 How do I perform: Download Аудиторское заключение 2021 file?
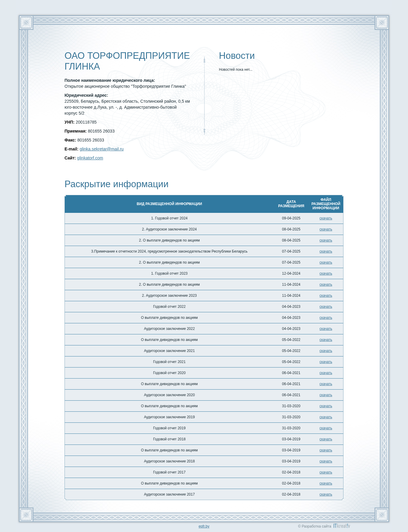(x=326, y=351)
